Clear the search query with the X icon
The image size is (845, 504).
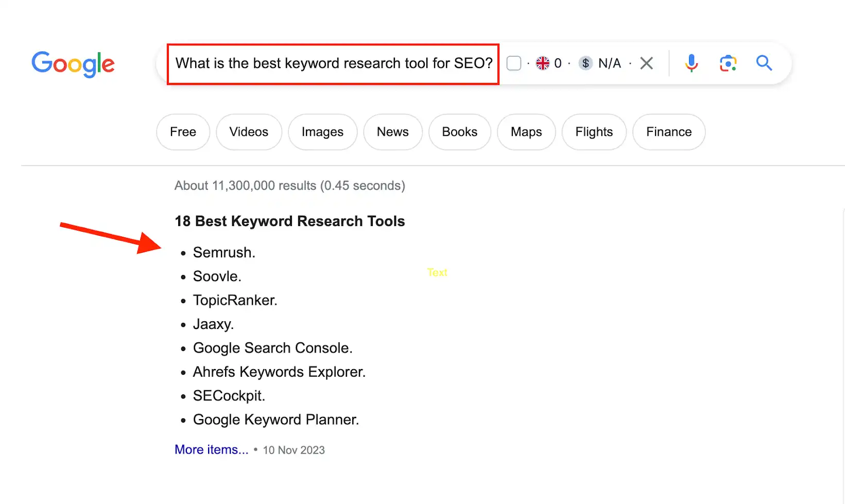(647, 63)
